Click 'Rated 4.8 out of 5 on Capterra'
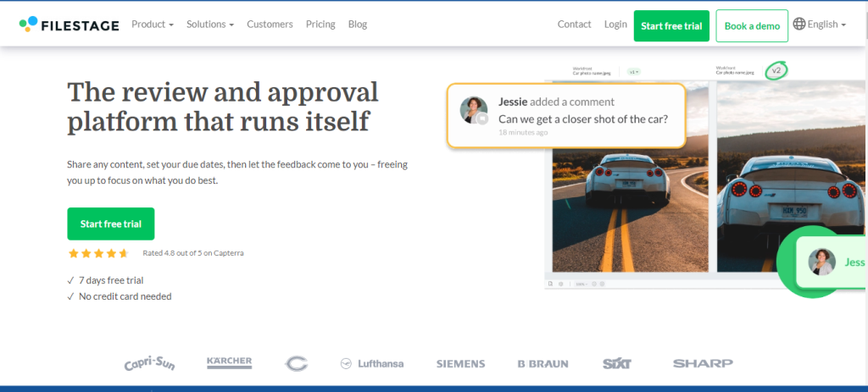The width and height of the screenshot is (868, 392). pyautogui.click(x=193, y=253)
